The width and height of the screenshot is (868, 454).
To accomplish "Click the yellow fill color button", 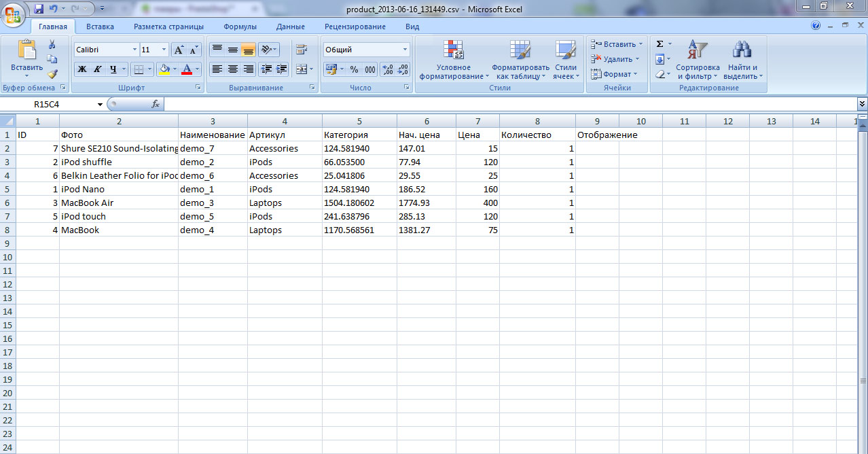I will (164, 69).
